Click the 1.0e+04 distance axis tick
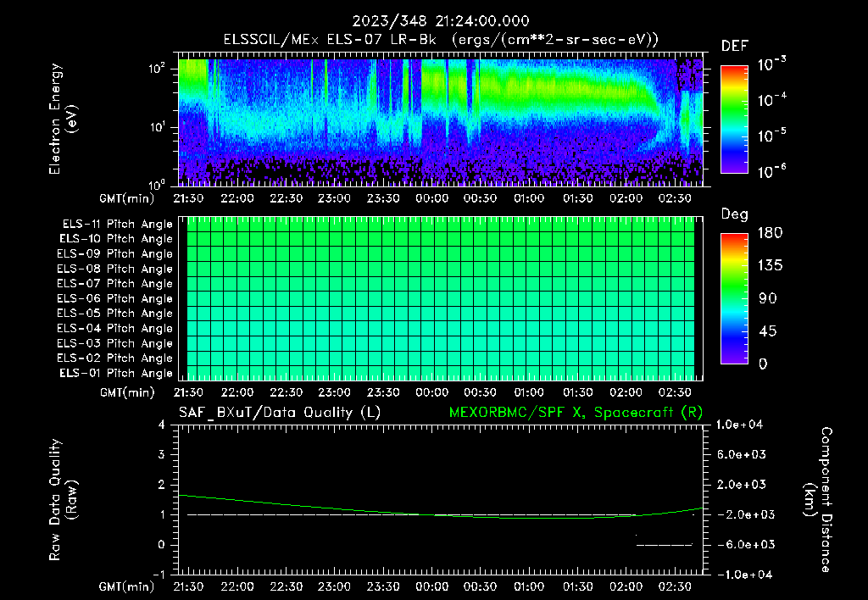This screenshot has width=868, height=600. click(739, 425)
